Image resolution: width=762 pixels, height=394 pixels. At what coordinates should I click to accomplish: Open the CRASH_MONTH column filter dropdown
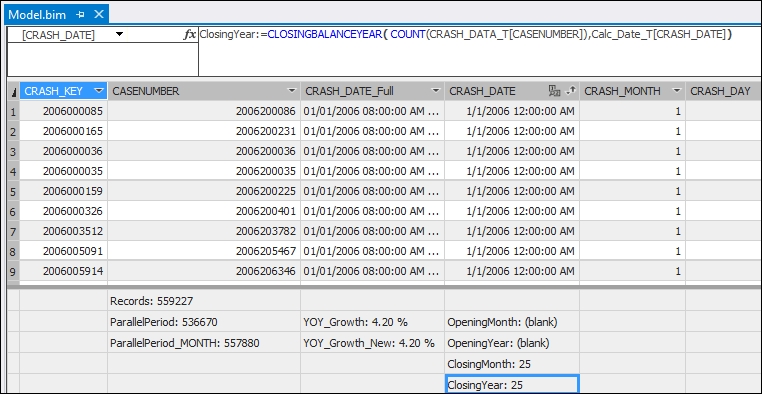tap(676, 91)
